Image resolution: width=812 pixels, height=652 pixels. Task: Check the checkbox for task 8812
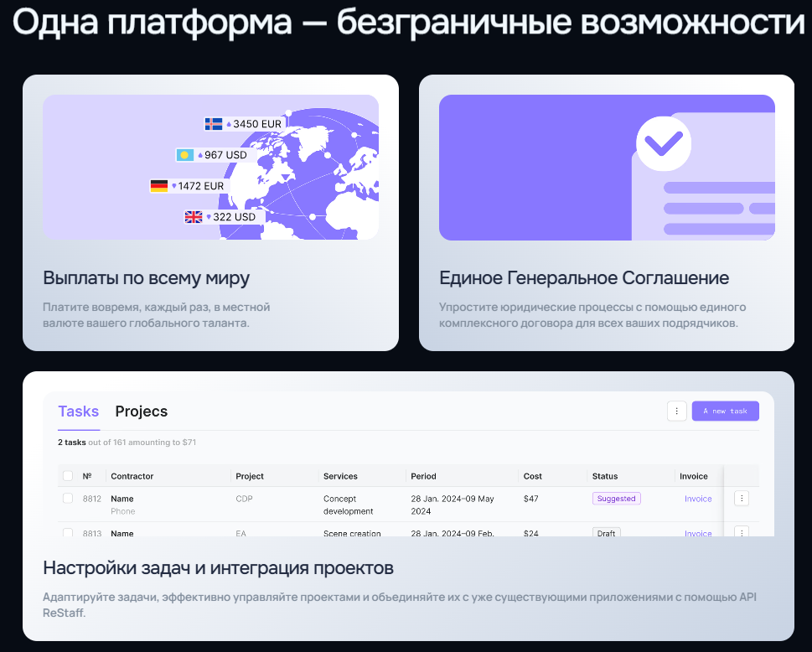[x=67, y=498]
